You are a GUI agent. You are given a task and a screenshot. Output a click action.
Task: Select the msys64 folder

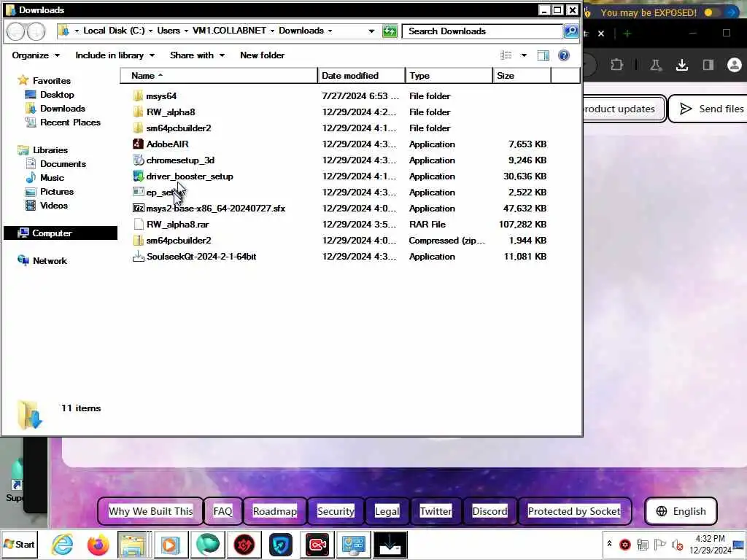155,96
